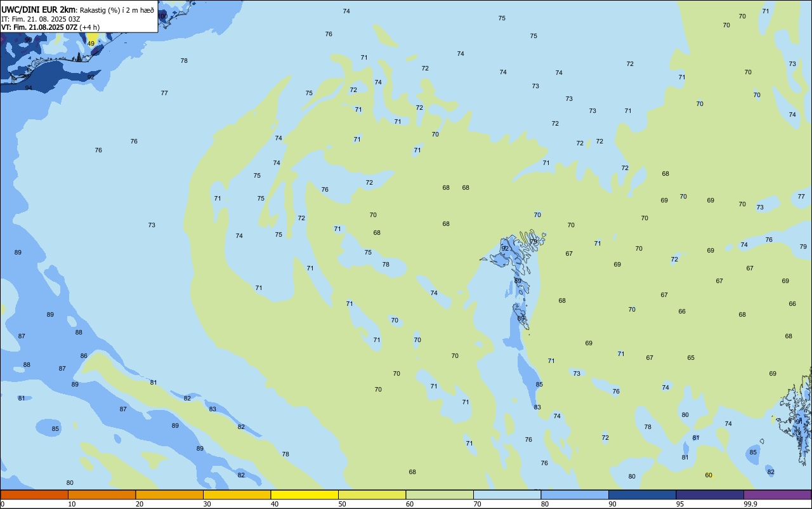Click the navy 95–99.9 legend segment
This screenshot has height=509, width=812.
[710, 494]
